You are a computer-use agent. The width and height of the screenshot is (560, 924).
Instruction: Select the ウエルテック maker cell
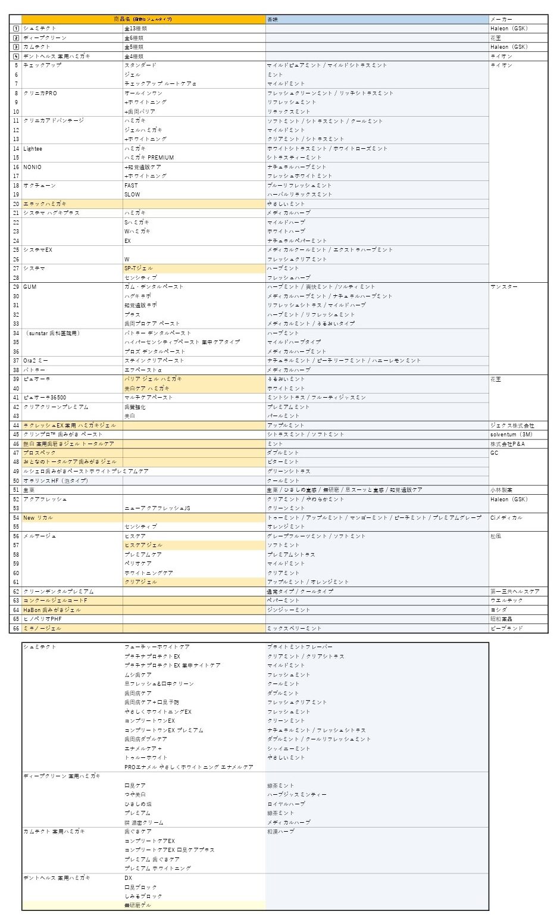(x=518, y=601)
